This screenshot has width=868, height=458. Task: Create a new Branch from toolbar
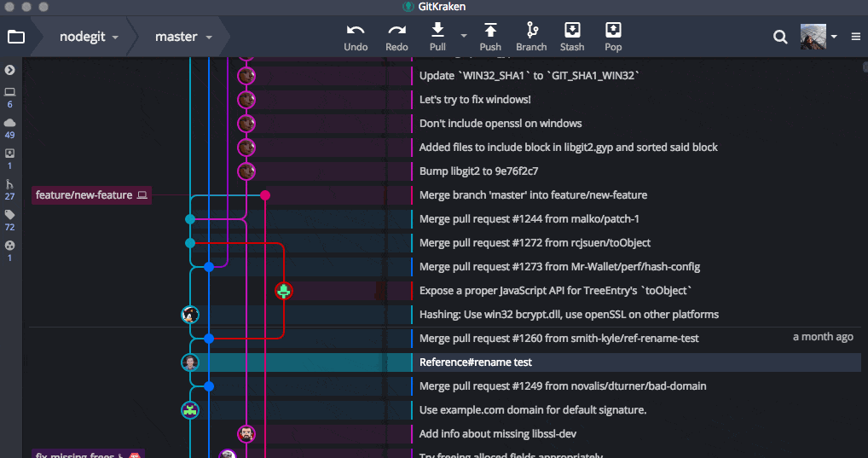point(531,38)
